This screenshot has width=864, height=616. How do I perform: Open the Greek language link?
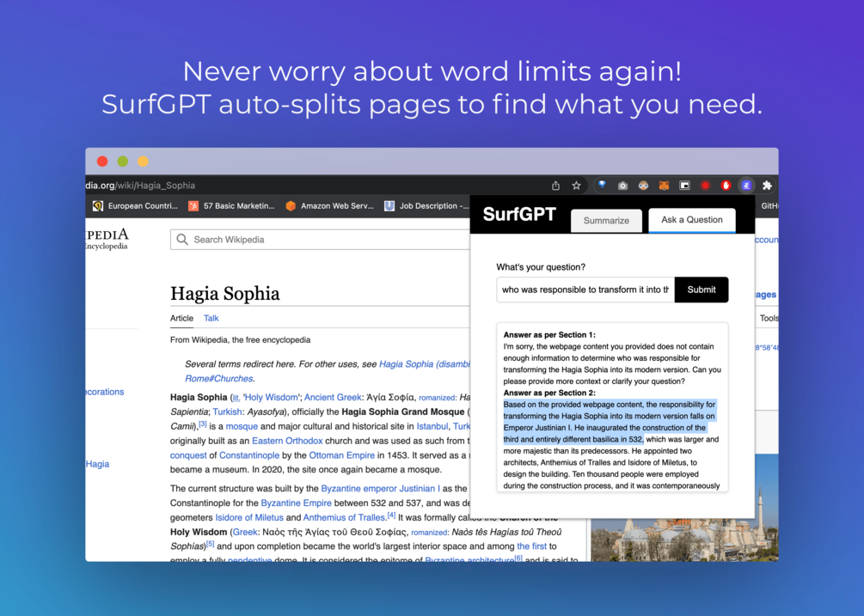[245, 533]
